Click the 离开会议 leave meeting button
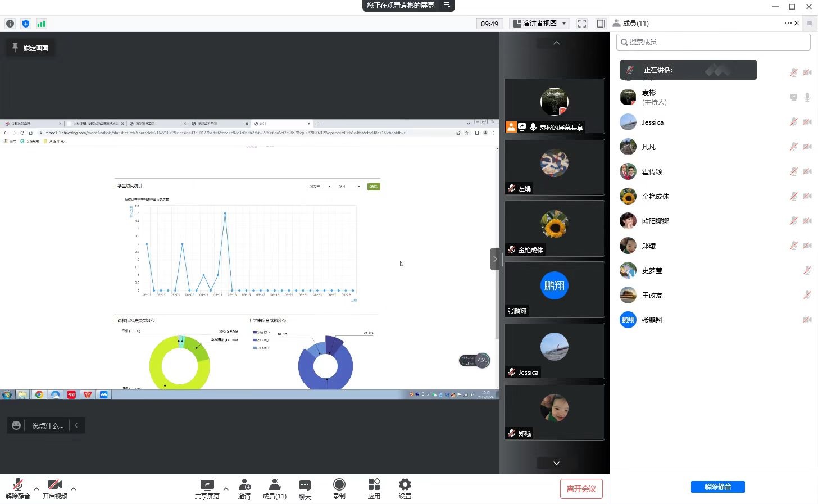Viewport: 818px width, 504px height. [581, 489]
